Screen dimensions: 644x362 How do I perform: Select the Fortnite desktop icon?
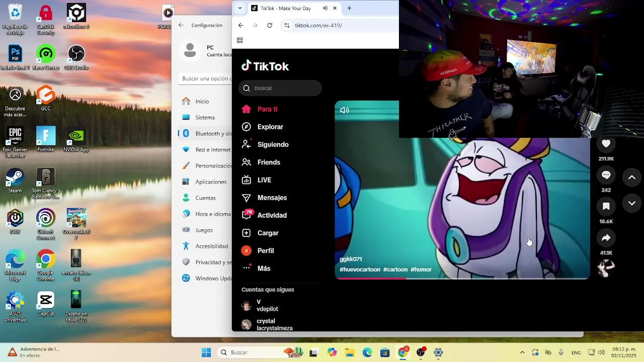46,139
